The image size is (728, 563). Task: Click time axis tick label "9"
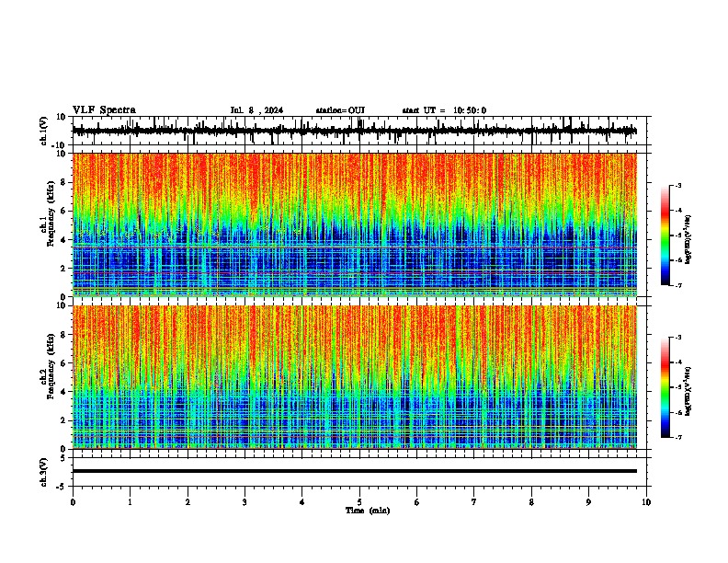click(x=588, y=502)
